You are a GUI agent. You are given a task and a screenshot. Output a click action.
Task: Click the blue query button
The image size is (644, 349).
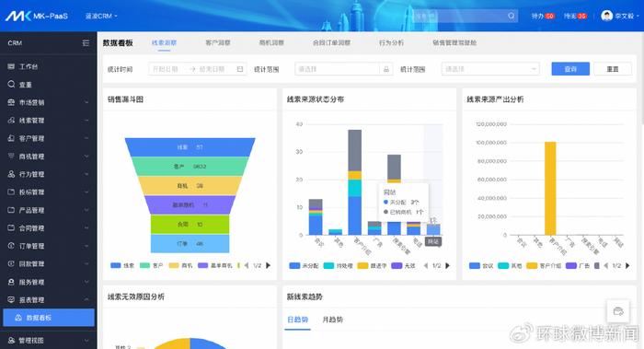click(x=570, y=69)
